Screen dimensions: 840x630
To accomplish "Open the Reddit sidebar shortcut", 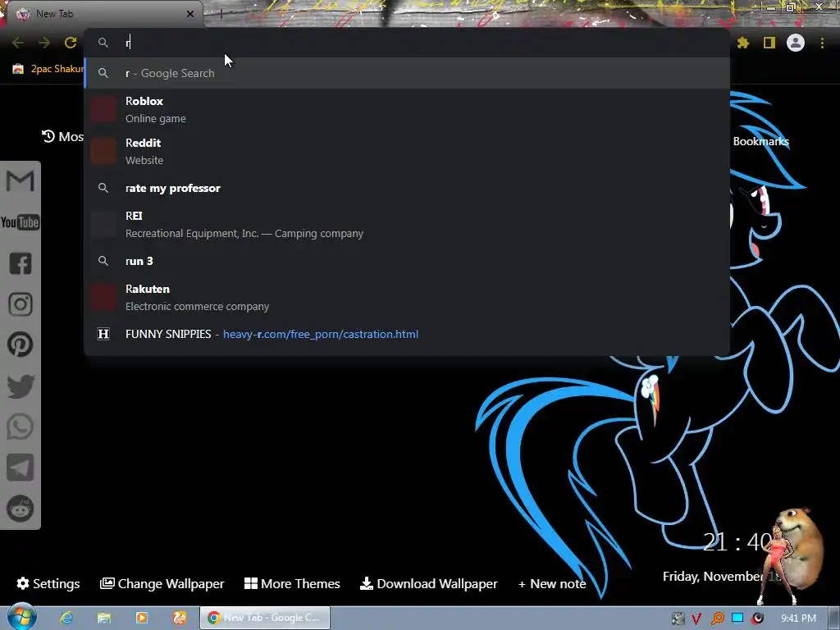I will tap(21, 509).
